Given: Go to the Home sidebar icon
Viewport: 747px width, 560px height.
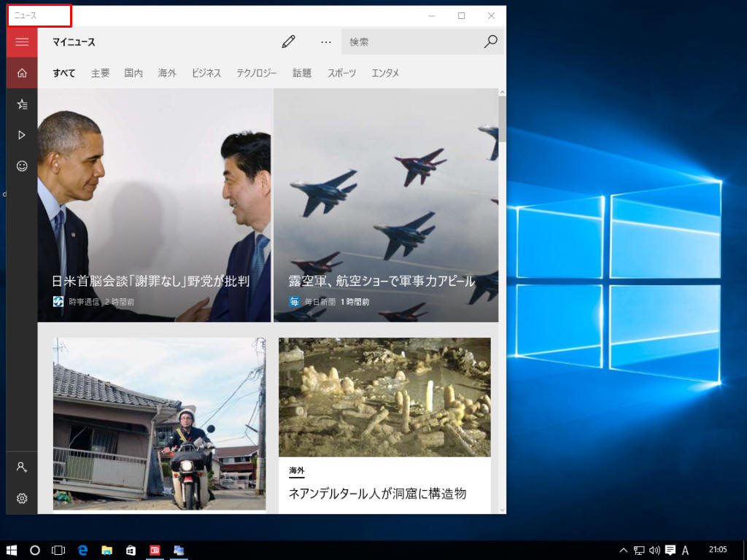Looking at the screenshot, I should 22,73.
